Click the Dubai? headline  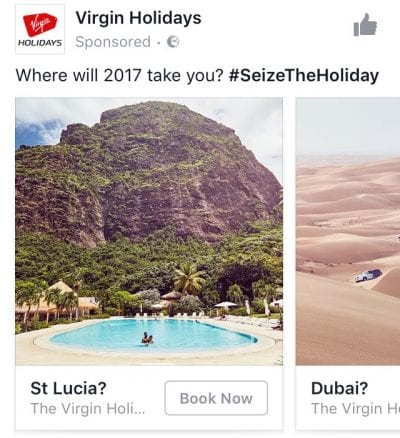[339, 388]
